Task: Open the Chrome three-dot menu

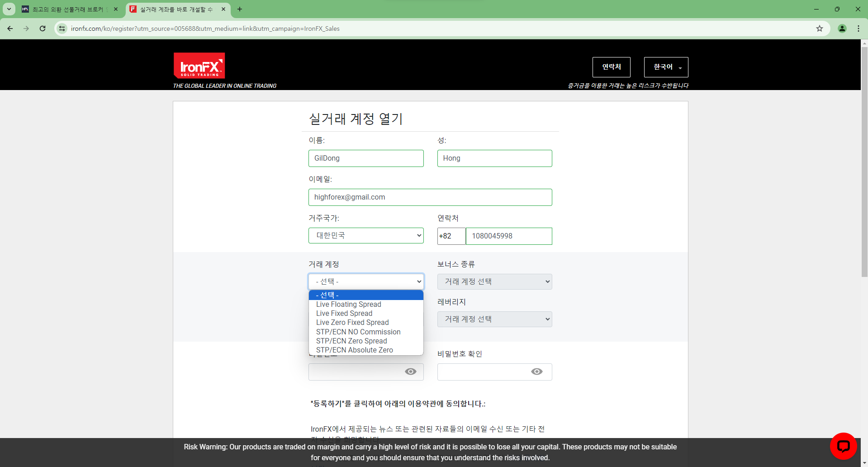Action: click(x=859, y=28)
